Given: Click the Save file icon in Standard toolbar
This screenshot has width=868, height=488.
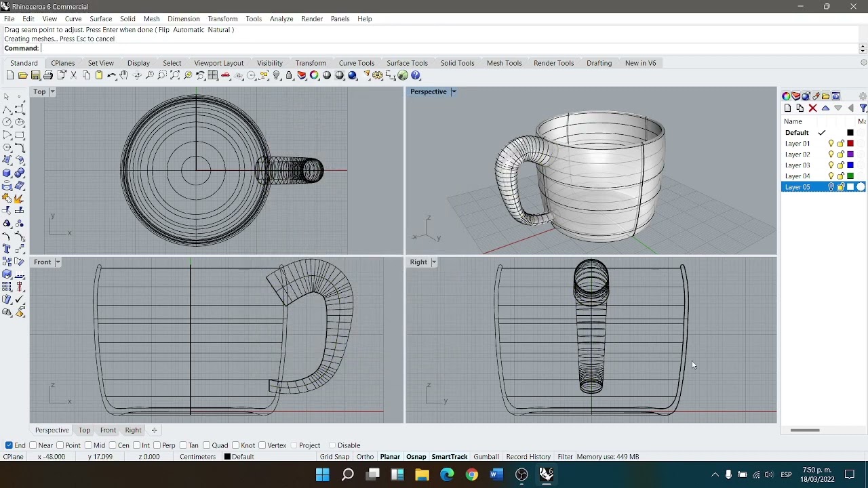Looking at the screenshot, I should (x=35, y=75).
